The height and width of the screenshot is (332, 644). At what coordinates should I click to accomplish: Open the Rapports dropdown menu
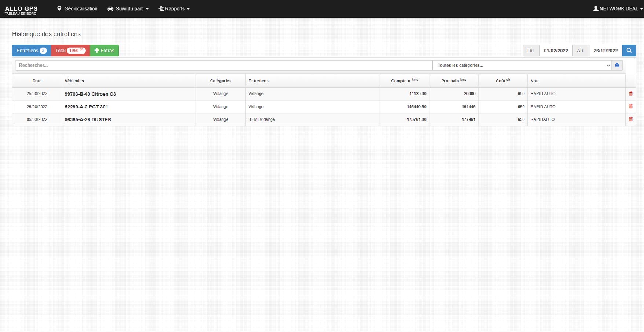point(174,8)
